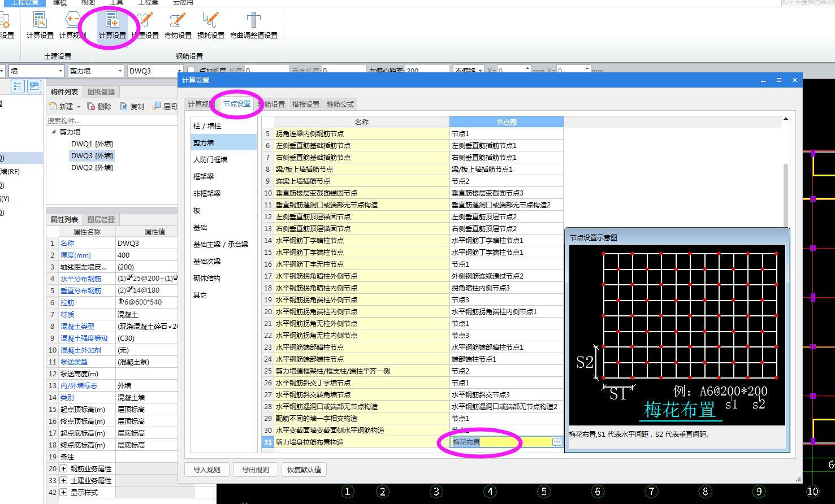Viewport: 835px width, 504px height.
Task: Select DWQ2 [外墙] in component tree
Action: click(x=92, y=168)
